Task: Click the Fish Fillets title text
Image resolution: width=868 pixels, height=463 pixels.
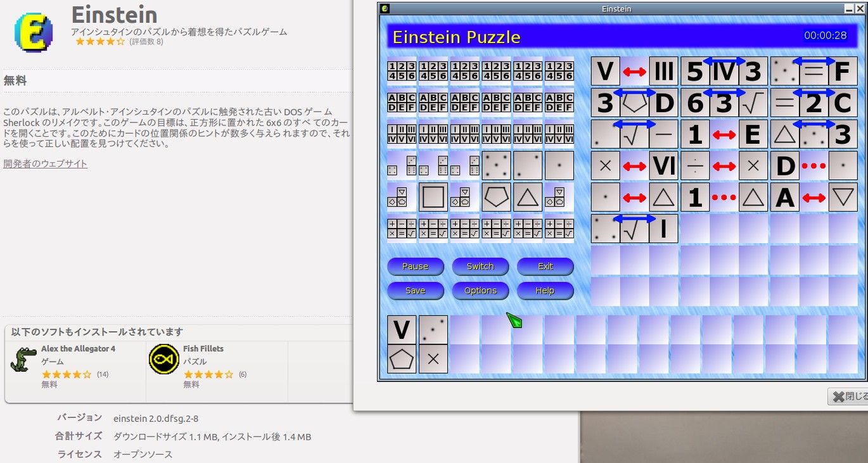Action: [203, 349]
